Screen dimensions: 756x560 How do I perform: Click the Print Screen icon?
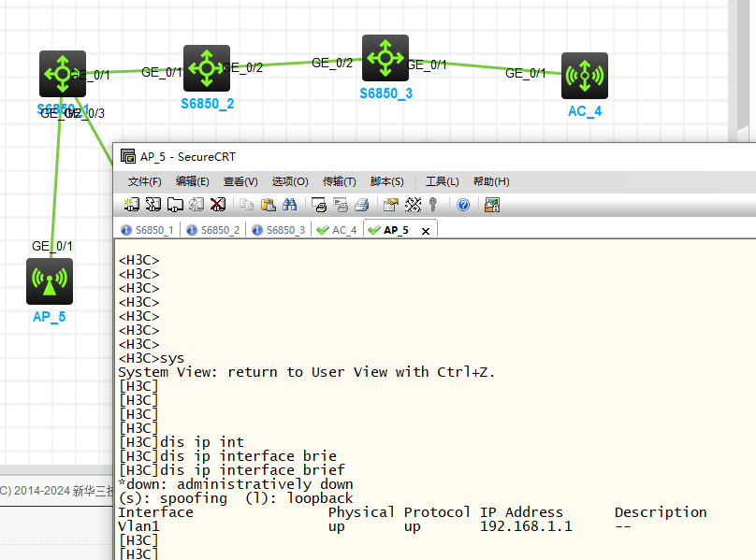[319, 205]
